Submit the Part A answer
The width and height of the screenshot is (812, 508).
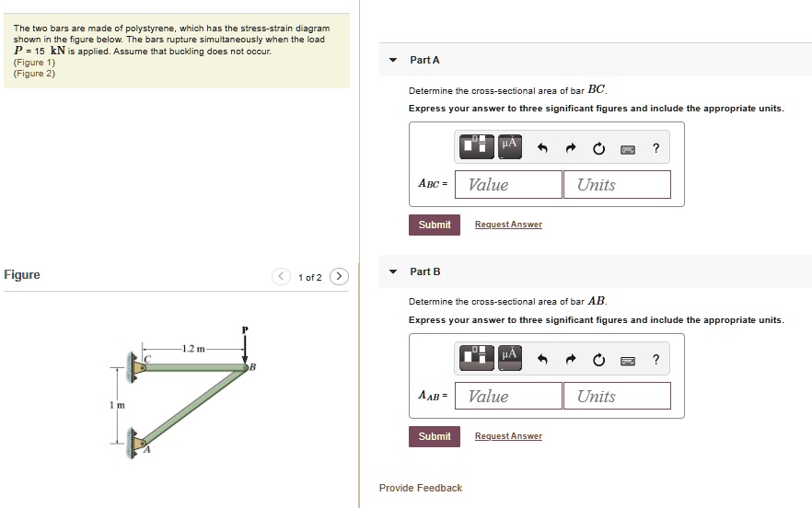[x=435, y=225]
